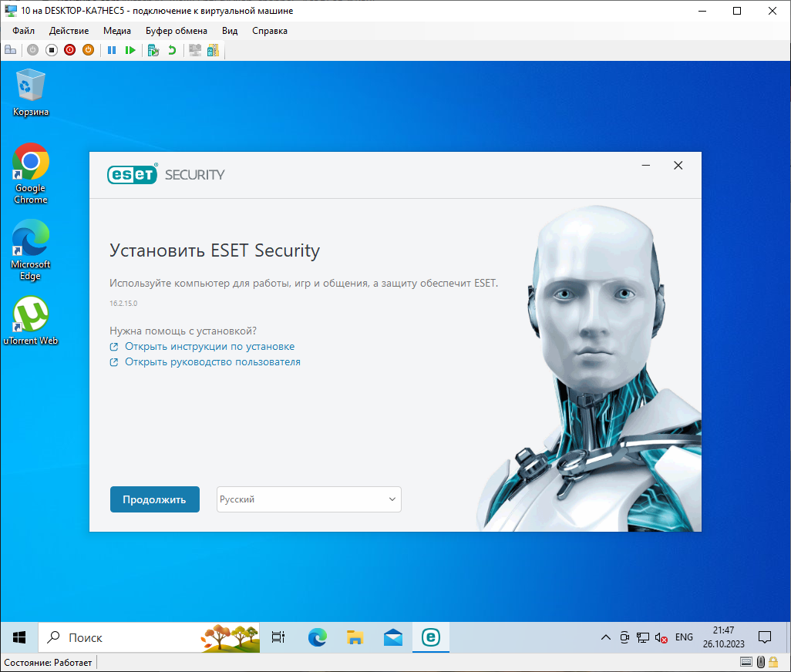Image resolution: width=791 pixels, height=672 pixels.
Task: Open the Буфер обмена menu
Action: point(177,31)
